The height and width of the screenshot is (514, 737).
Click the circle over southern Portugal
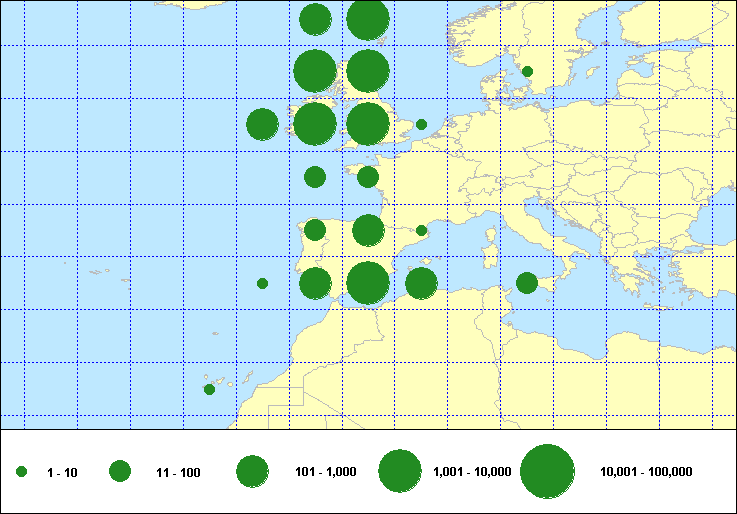point(315,283)
